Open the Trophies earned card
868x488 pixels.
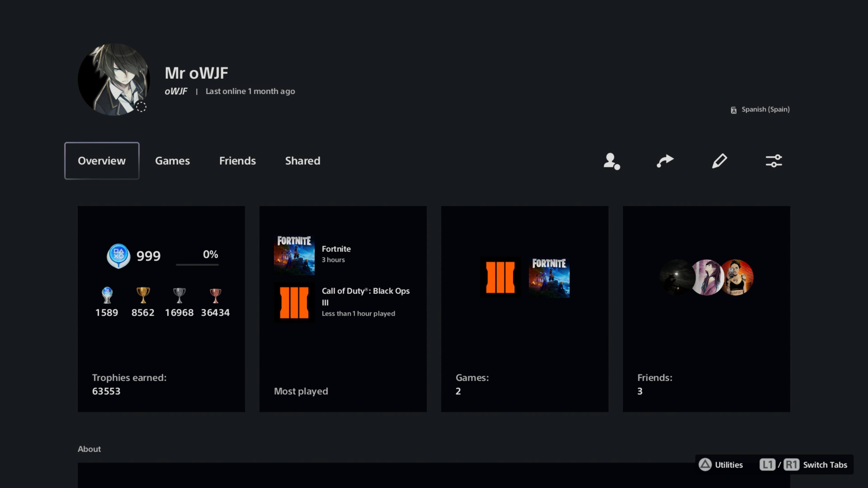(x=161, y=309)
